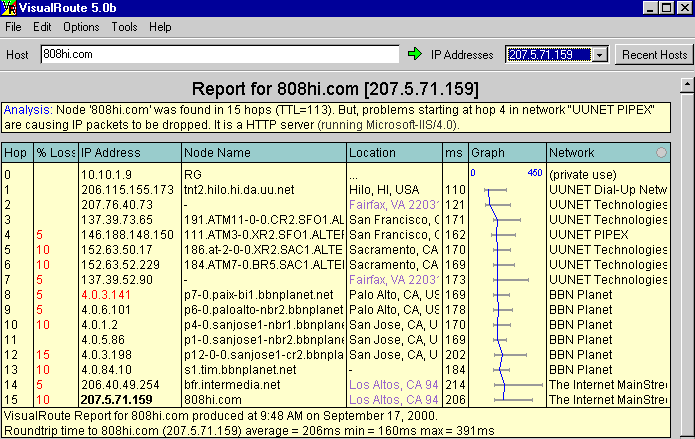Click node name 808hi.com in hop 15
This screenshot has height=439, width=695.
click(213, 400)
